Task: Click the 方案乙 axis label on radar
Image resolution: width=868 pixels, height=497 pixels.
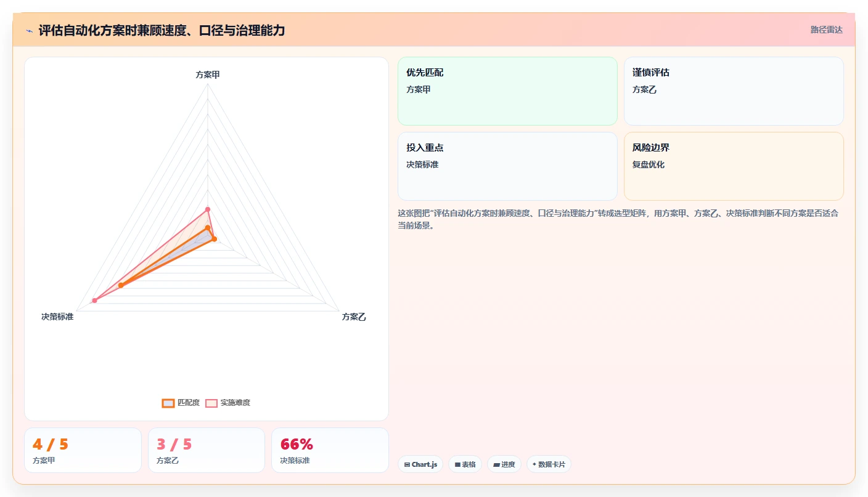Action: pyautogui.click(x=354, y=317)
